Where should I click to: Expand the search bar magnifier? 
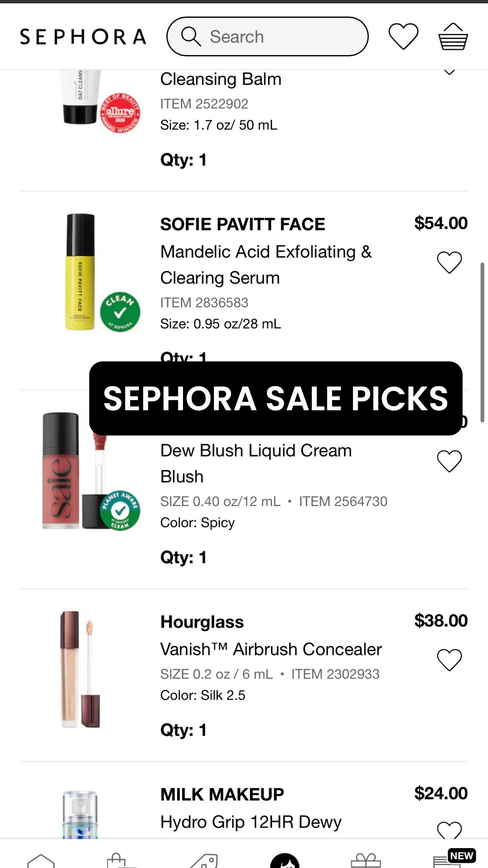[x=190, y=37]
